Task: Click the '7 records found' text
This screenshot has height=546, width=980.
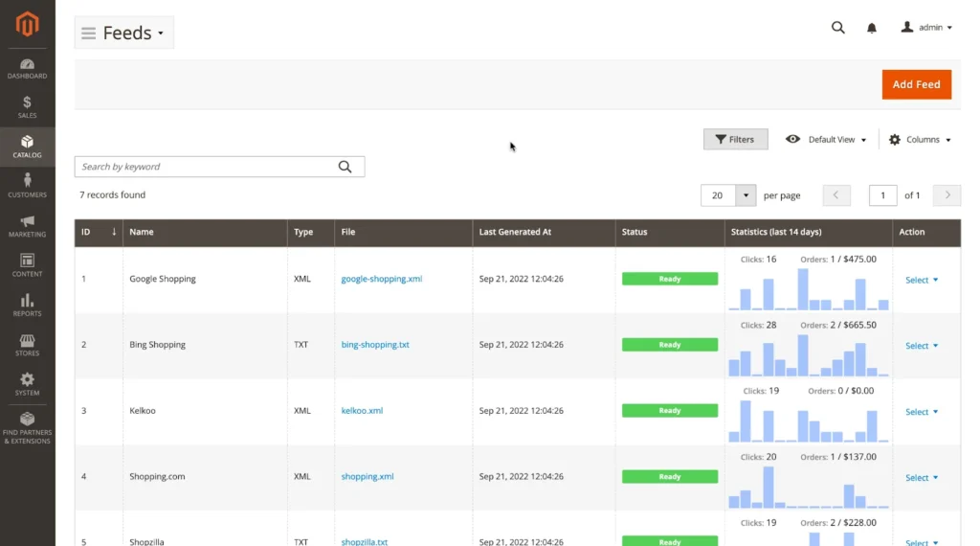Action: pyautogui.click(x=113, y=195)
